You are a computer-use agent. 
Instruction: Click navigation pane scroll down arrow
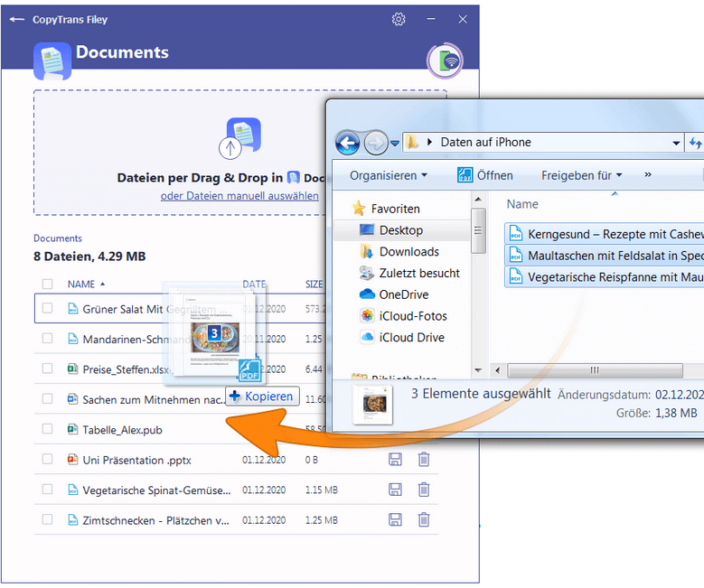[478, 370]
